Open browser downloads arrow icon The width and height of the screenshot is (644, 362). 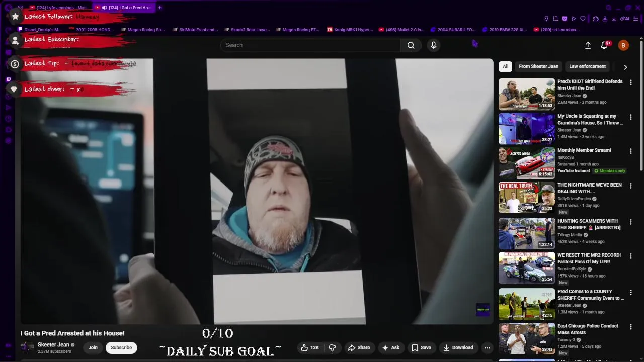[614, 19]
